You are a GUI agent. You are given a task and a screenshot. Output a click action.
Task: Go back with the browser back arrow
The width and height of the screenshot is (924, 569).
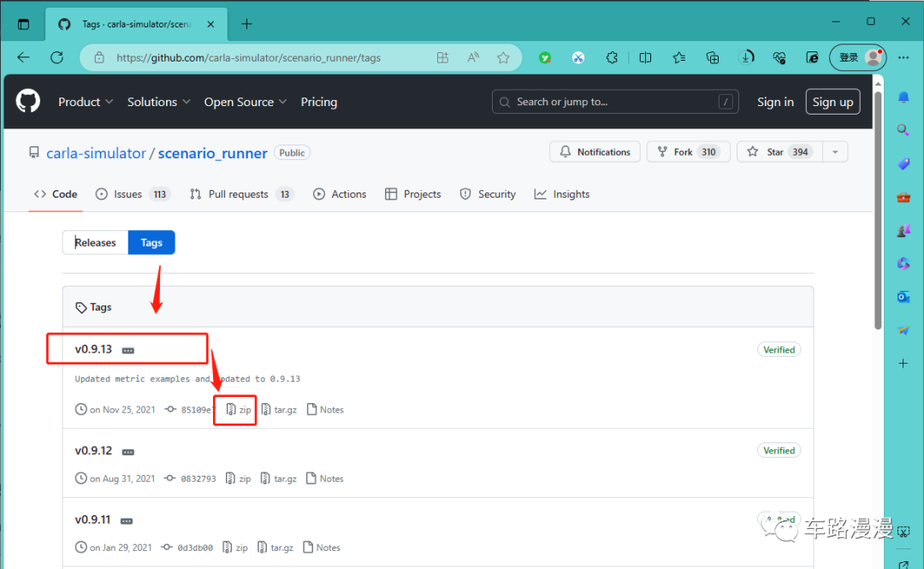coord(24,57)
